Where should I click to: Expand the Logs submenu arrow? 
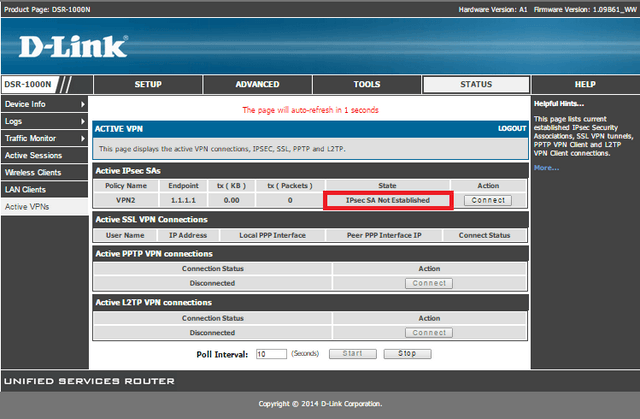[x=82, y=122]
